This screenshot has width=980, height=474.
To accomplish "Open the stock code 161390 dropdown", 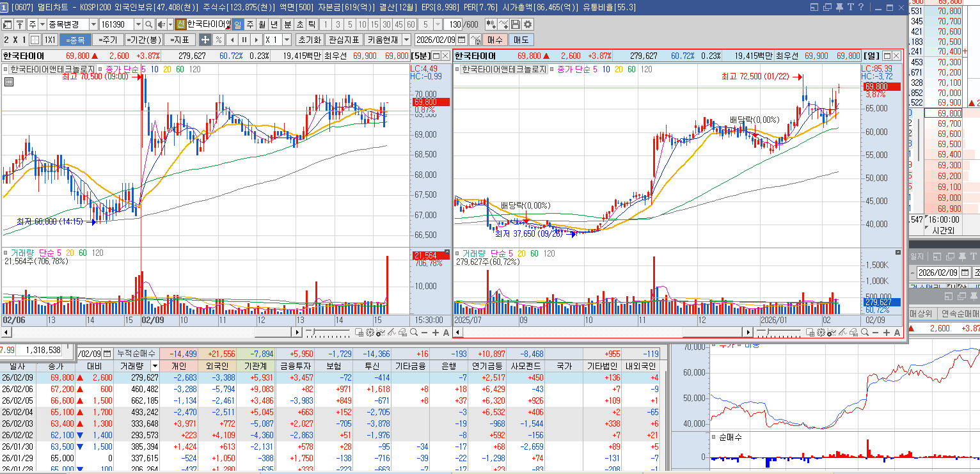I will click(139, 24).
